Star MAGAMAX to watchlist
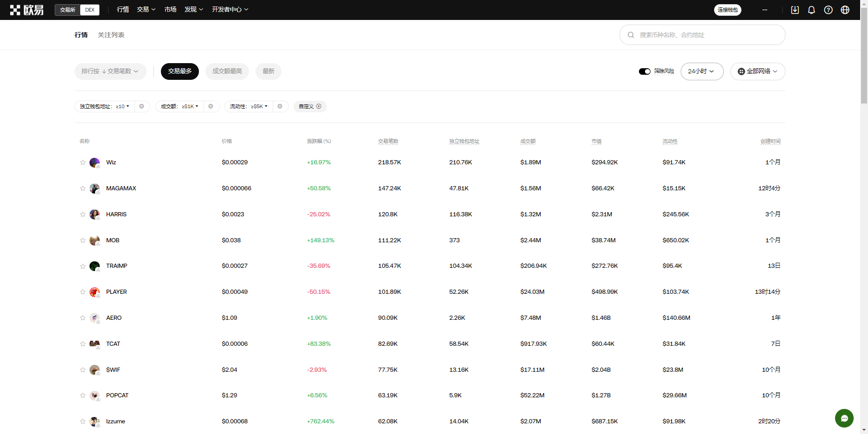The image size is (868, 434). 83,188
